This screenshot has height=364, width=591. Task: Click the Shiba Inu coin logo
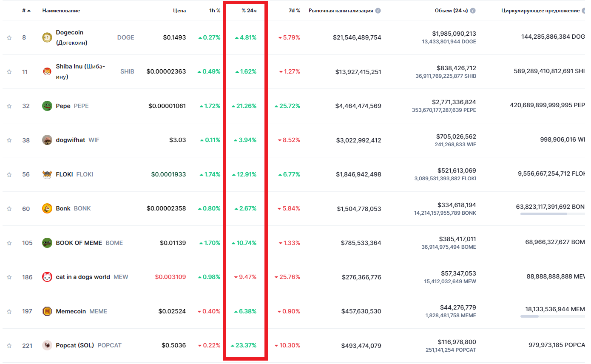click(47, 72)
